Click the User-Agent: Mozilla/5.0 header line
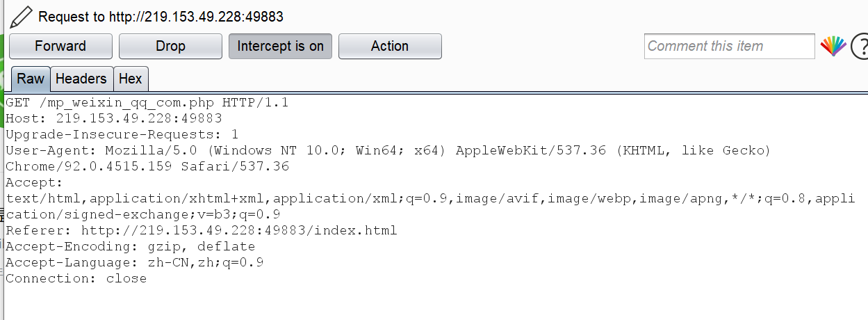The height and width of the screenshot is (320, 868). 388,150
